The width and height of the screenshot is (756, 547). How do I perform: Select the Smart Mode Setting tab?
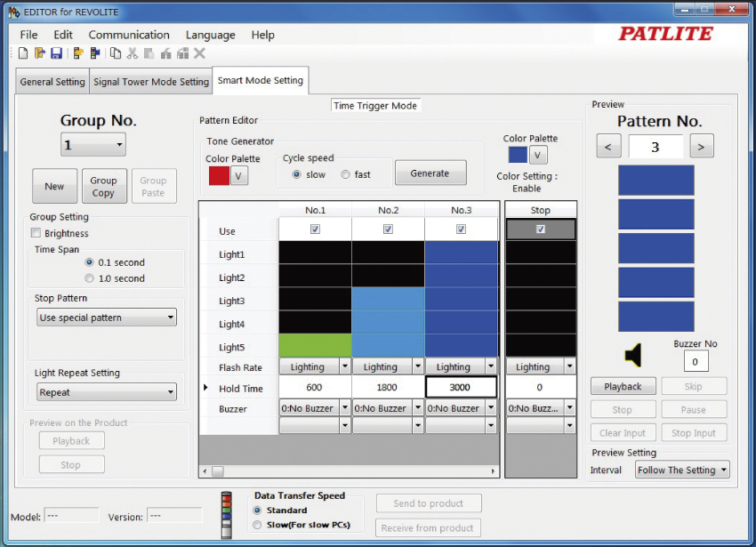261,80
